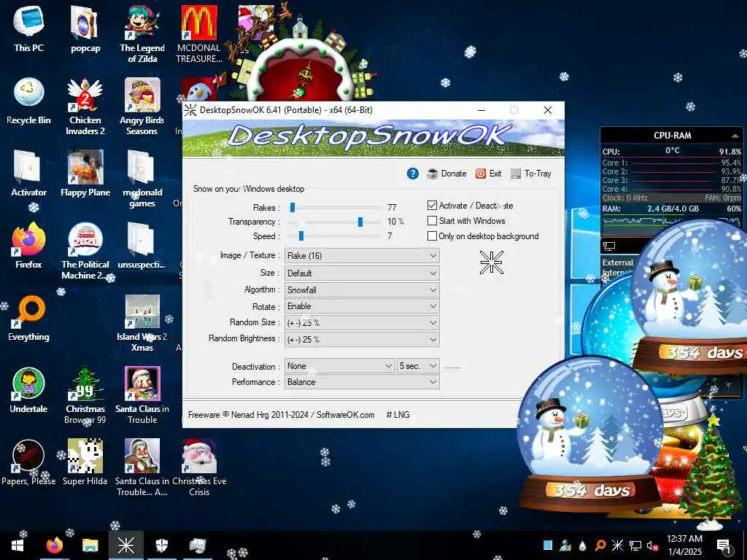Image resolution: width=747 pixels, height=560 pixels.
Task: Select the Angry Birds Seasons icon
Action: (142, 106)
